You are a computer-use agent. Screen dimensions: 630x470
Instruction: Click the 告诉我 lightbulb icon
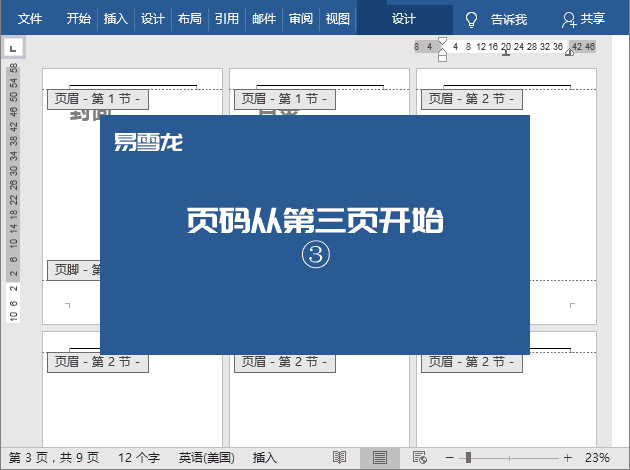pyautogui.click(x=471, y=19)
